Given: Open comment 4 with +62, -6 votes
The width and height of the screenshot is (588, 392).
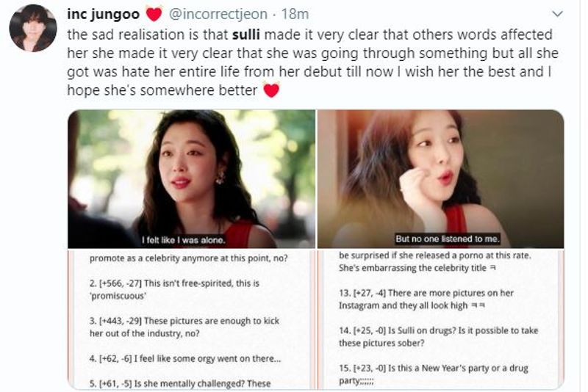Looking at the screenshot, I should (x=185, y=358).
